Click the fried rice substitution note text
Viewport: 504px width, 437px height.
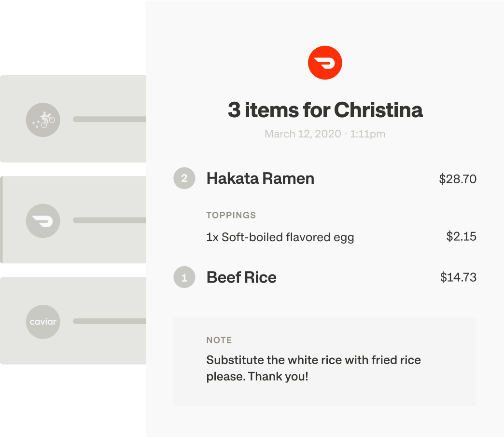313,369
